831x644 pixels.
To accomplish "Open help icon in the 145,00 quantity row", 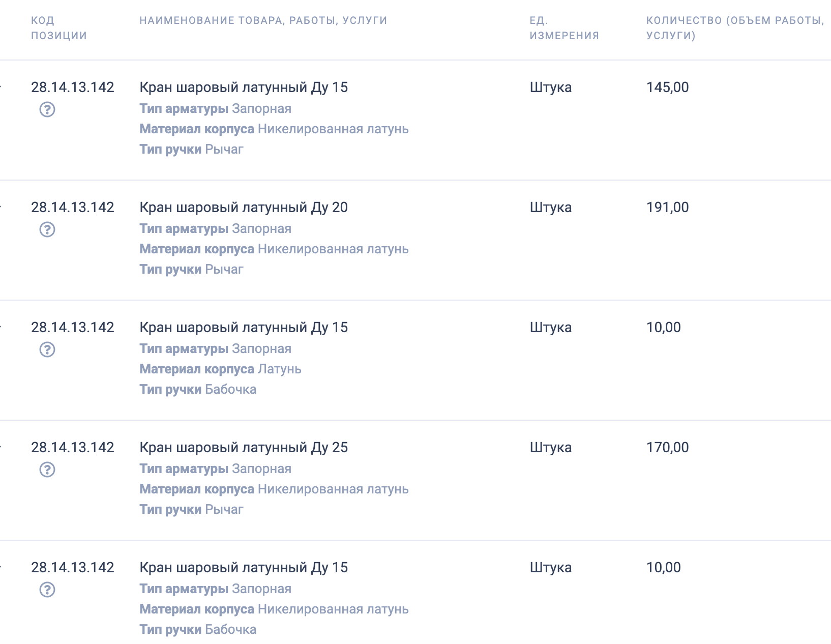I will pyautogui.click(x=47, y=109).
